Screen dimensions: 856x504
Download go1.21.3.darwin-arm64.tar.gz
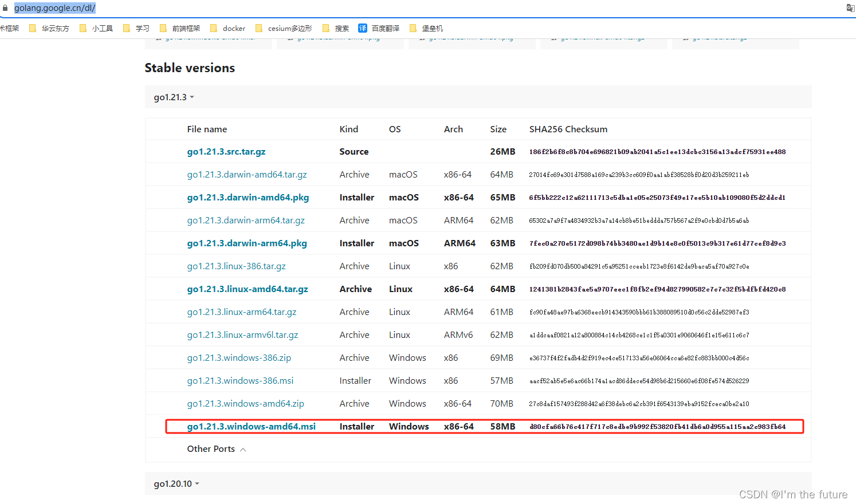246,220
